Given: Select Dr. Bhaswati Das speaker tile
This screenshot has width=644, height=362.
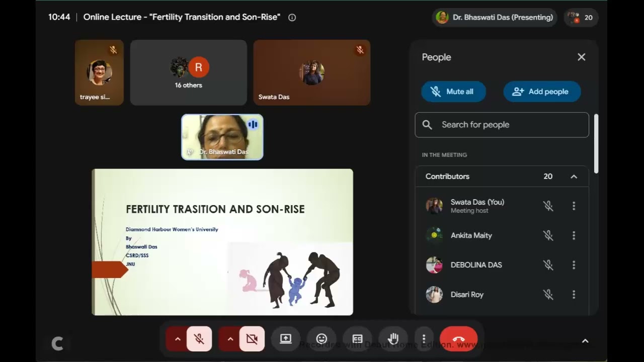Looking at the screenshot, I should [222, 137].
